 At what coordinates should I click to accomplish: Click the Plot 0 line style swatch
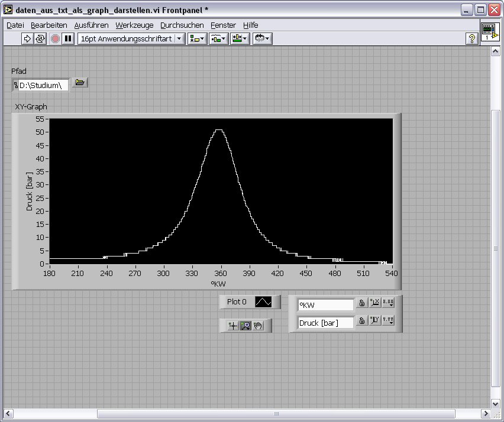pos(263,302)
